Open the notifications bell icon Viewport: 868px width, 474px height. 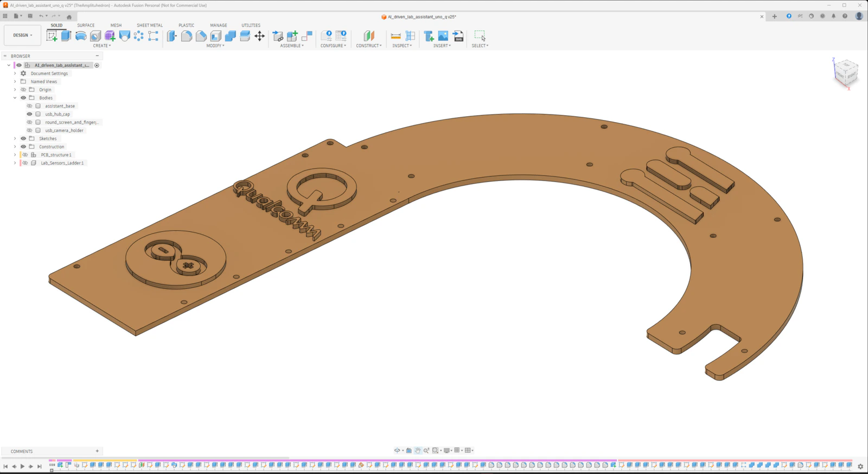834,16
